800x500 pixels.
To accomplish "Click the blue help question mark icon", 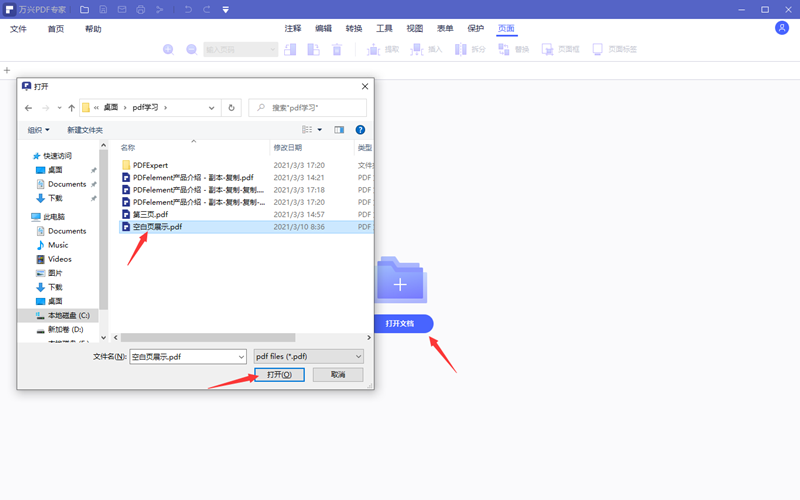I will [360, 130].
